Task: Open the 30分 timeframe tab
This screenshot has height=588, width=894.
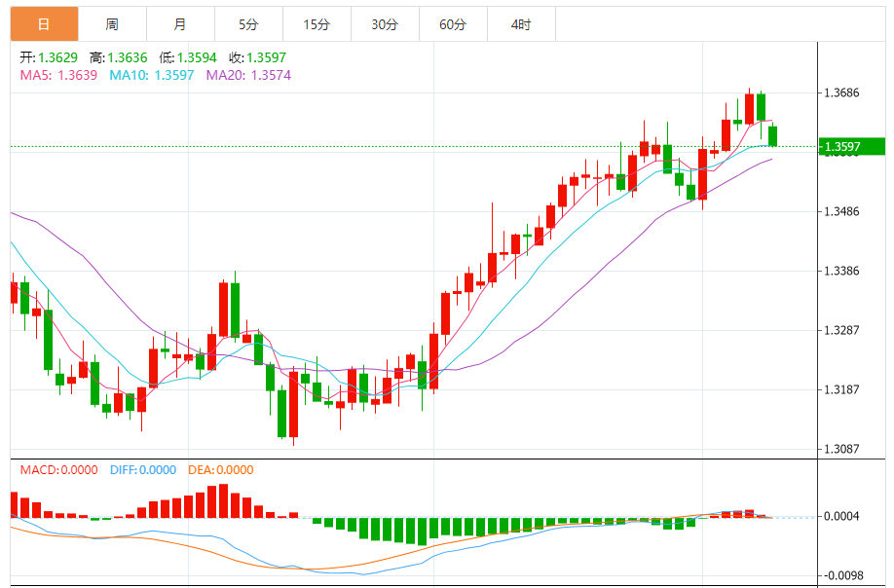Action: point(385,24)
